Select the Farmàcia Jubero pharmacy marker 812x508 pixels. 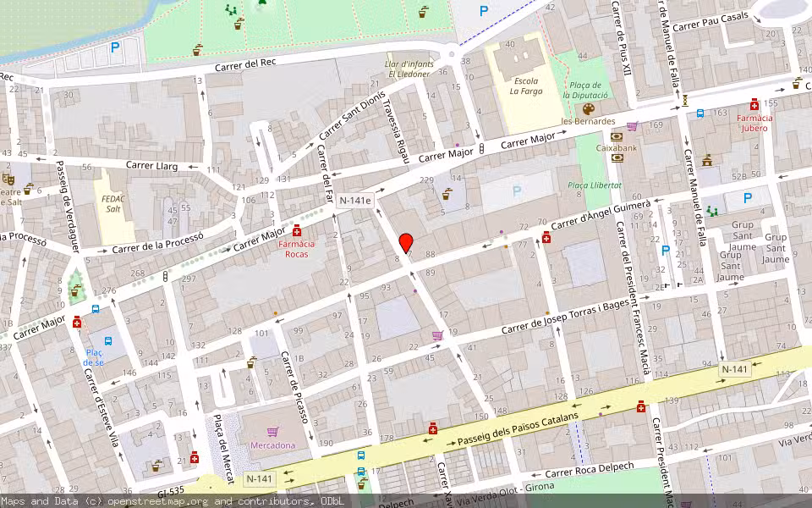(754, 104)
